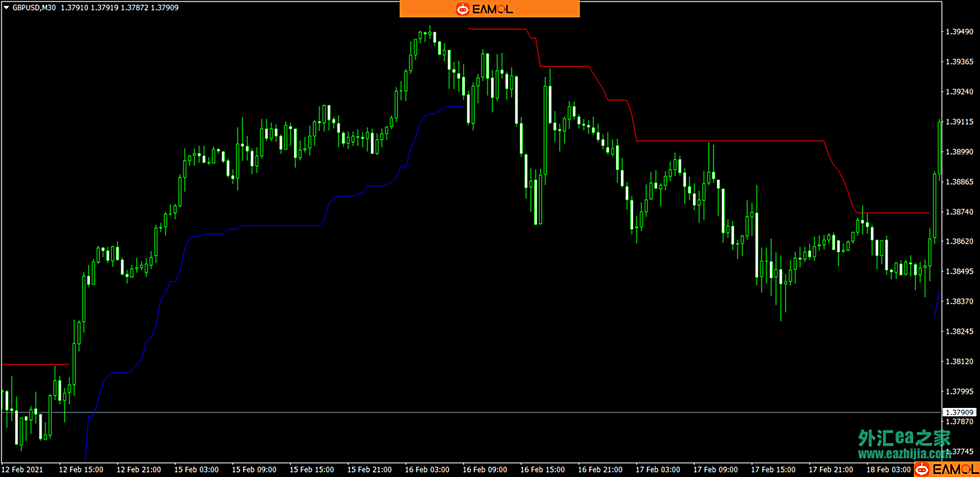
Task: Open the GBPUSD,M30 chart dropdown arrow
Action: (7, 8)
